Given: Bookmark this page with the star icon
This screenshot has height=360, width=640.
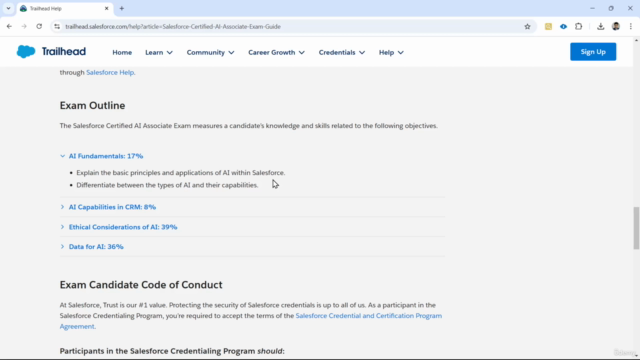Looking at the screenshot, I should pyautogui.click(x=527, y=27).
